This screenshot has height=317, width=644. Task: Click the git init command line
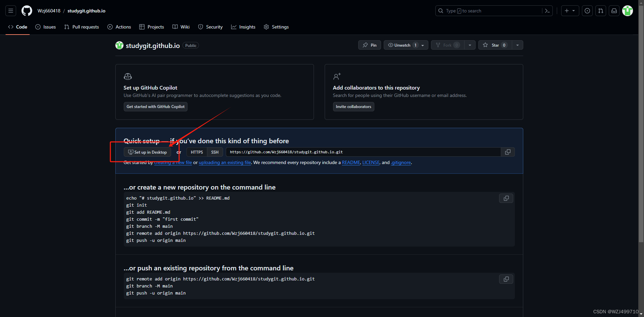click(x=137, y=205)
